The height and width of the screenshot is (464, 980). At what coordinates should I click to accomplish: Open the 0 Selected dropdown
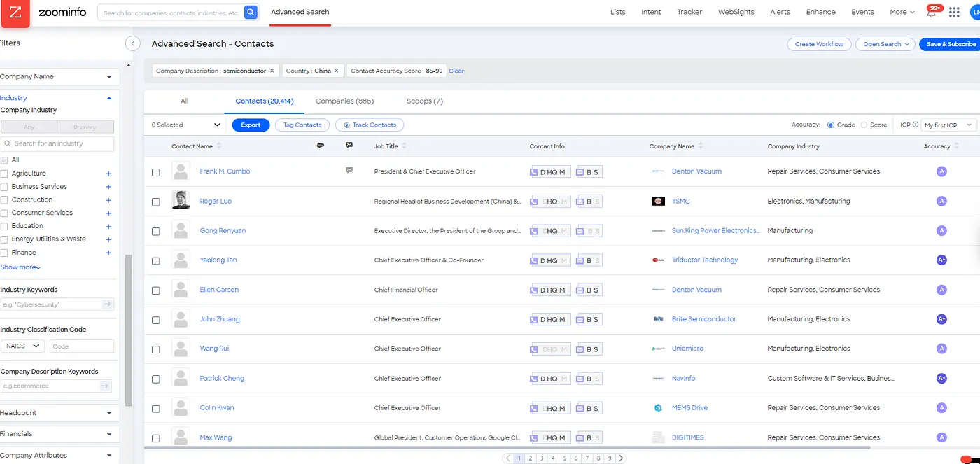(186, 125)
